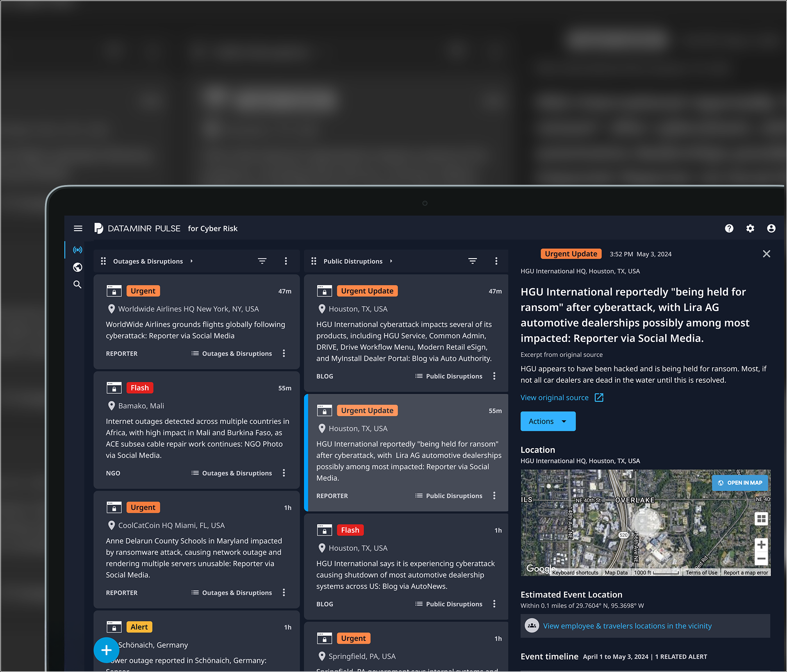Expand the Public Distruptions column title arrow
This screenshot has height=672, width=787.
click(391, 261)
